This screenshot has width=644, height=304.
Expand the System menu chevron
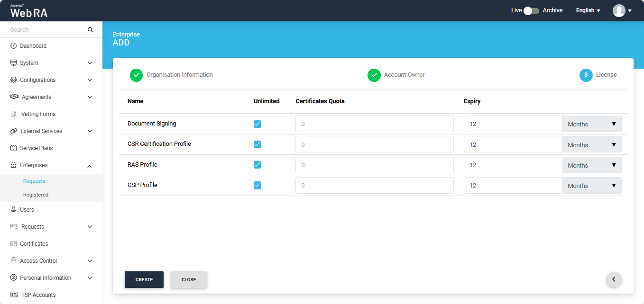click(x=90, y=63)
